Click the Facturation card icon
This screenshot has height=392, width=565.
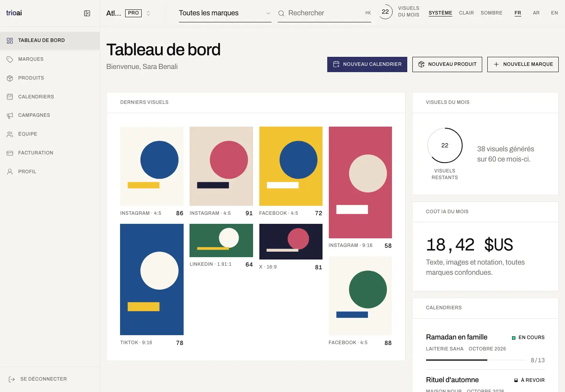[10, 153]
